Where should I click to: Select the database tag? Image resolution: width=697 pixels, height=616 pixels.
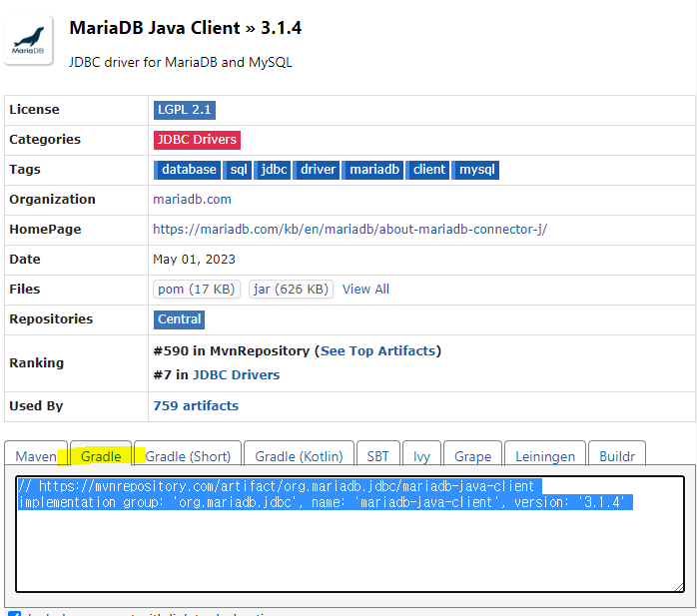click(187, 170)
